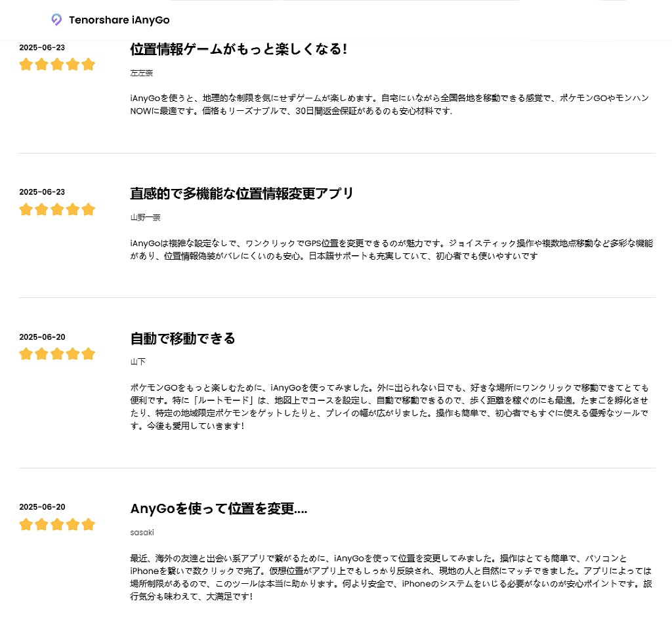Open the Tenorshare iAnyGo brand name link
This screenshot has height=637, width=672.
(x=119, y=20)
